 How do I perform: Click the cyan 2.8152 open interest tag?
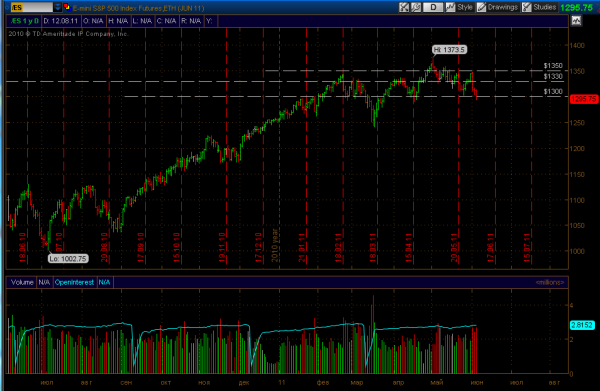[x=582, y=325]
